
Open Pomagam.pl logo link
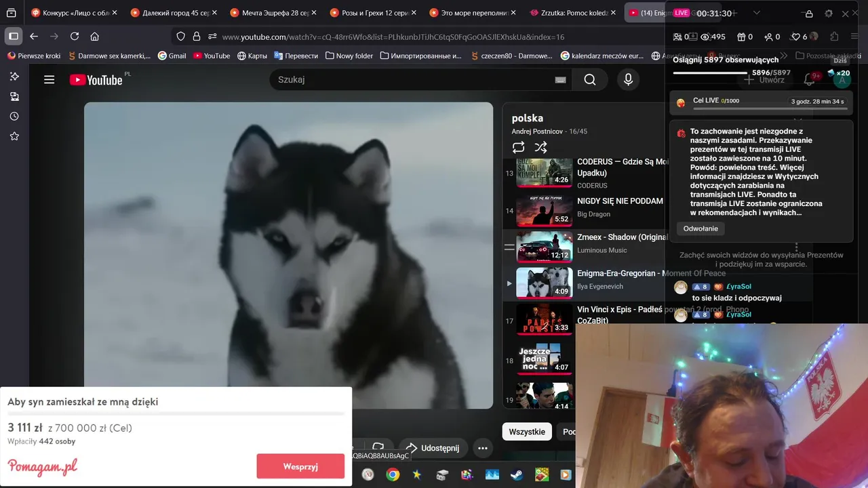(42, 467)
